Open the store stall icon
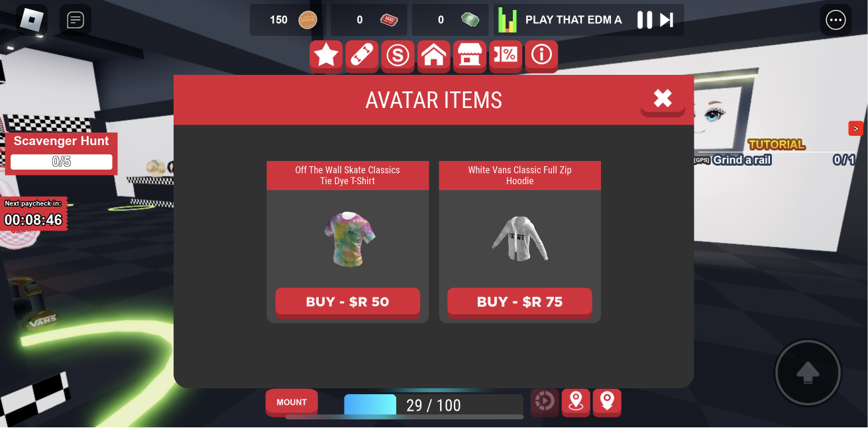 click(x=470, y=56)
